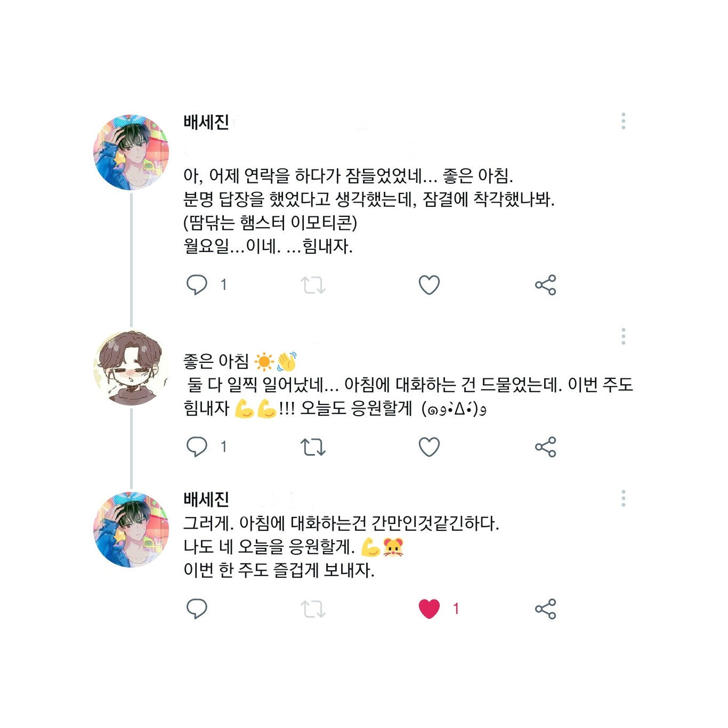Screen dimensions: 728x728
Task: Like the first tweet ending with 힘내자
Action: tap(429, 285)
